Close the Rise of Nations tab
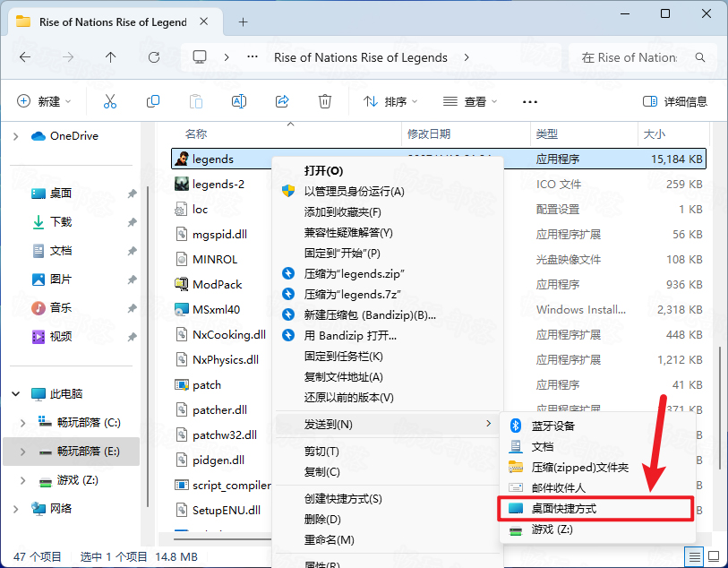 [203, 22]
